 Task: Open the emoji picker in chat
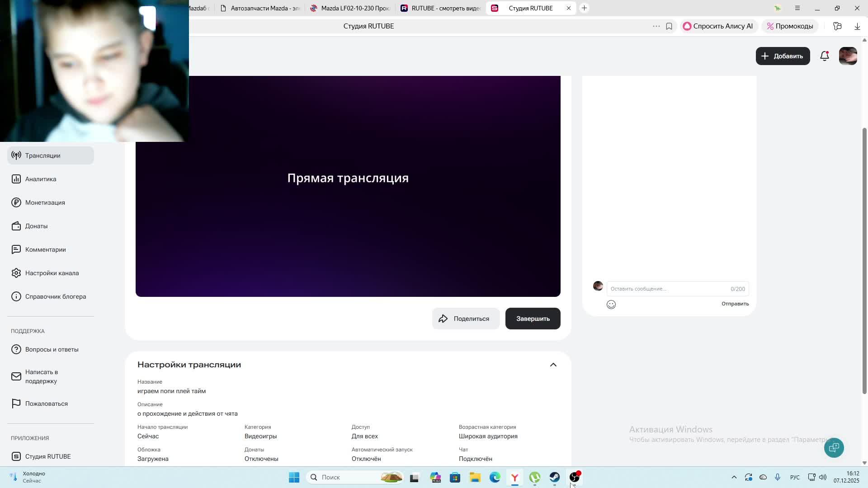tap(611, 304)
